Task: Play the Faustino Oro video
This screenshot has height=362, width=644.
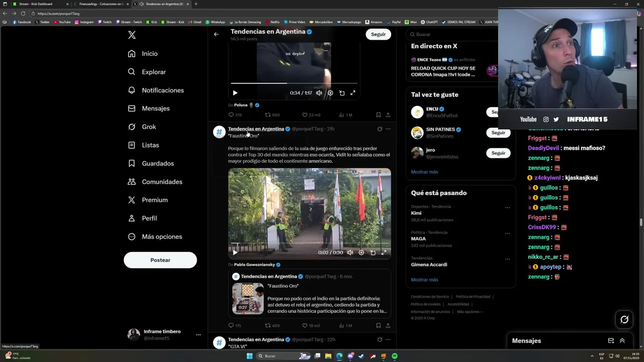Action: pyautogui.click(x=235, y=253)
